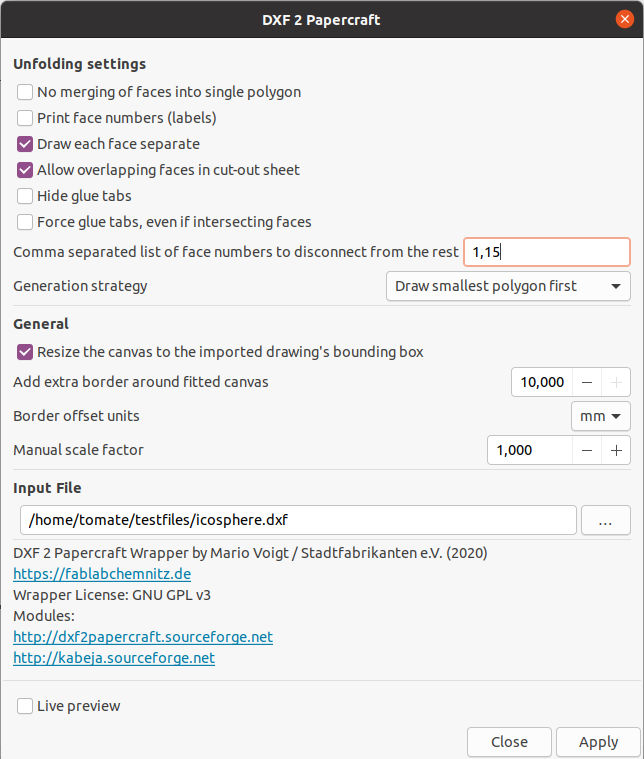Click the Apply button
This screenshot has width=644, height=759.
598,742
